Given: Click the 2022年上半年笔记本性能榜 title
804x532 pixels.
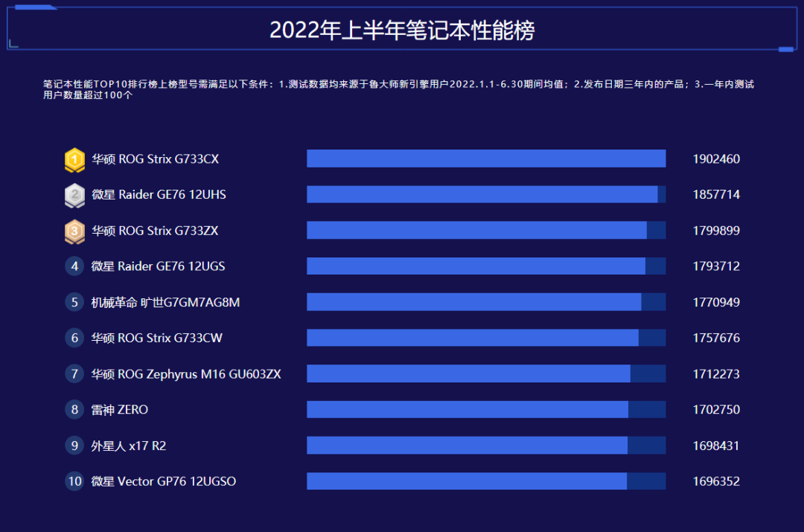Looking at the screenshot, I should (x=403, y=31).
